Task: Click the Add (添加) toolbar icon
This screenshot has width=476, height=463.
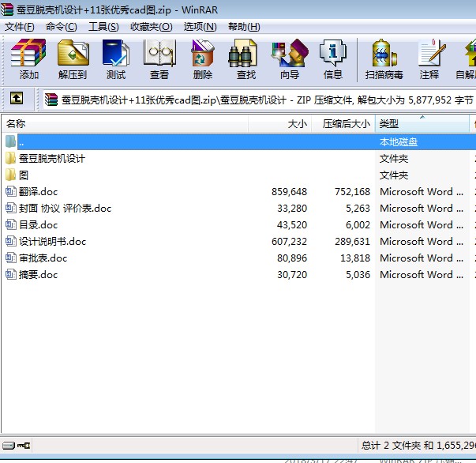Action: [28, 53]
